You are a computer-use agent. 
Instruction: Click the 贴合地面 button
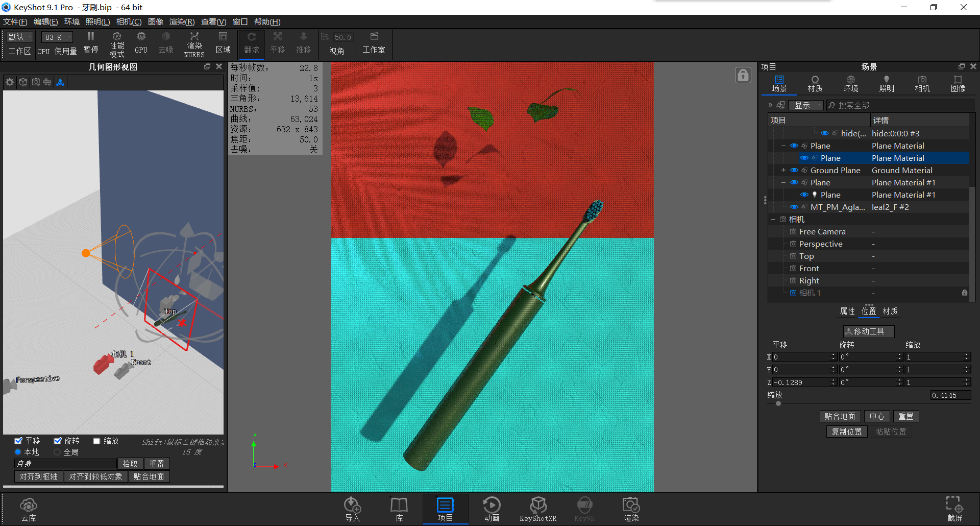[840, 416]
